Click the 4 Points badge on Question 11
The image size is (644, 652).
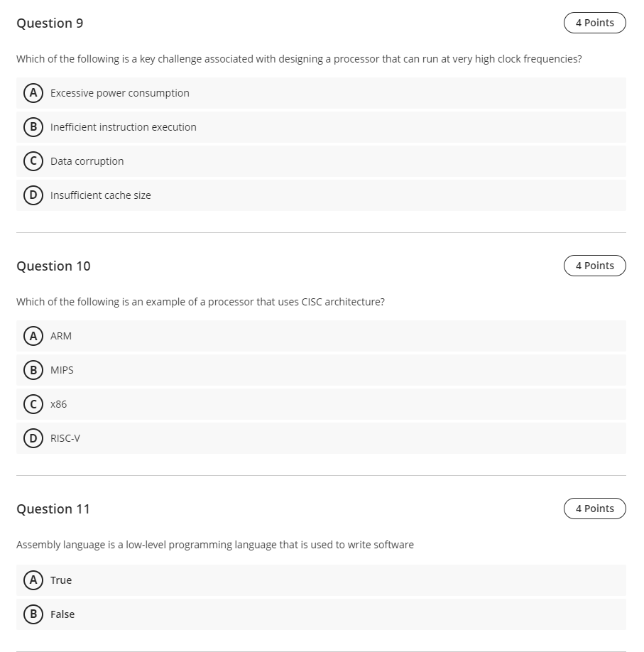point(594,509)
